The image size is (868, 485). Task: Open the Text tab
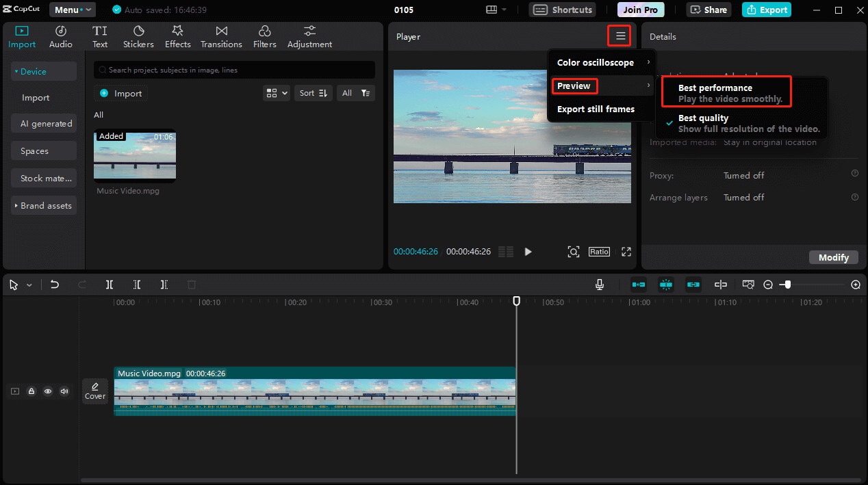point(100,37)
